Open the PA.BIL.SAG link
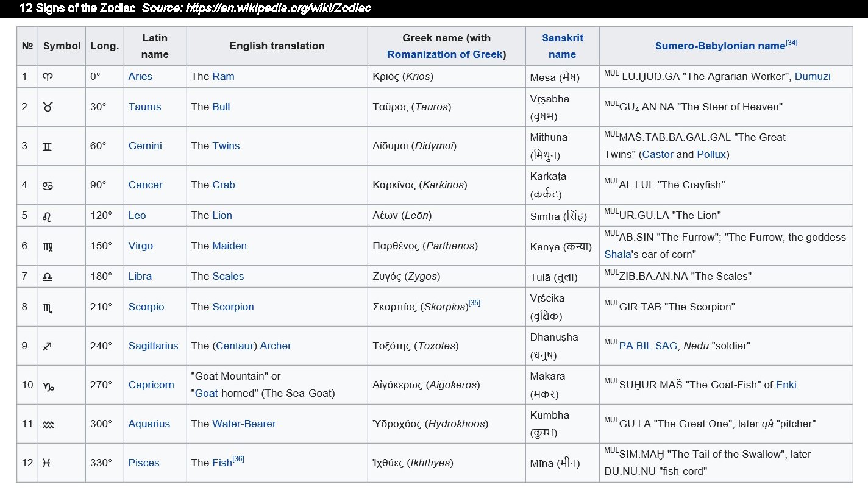Image resolution: width=868 pixels, height=490 pixels. tap(648, 346)
